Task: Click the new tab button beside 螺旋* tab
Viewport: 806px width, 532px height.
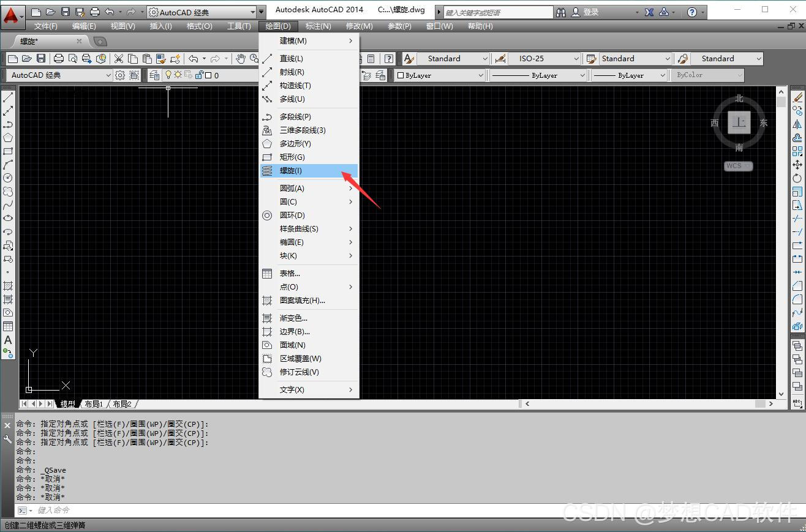Action: (99, 41)
